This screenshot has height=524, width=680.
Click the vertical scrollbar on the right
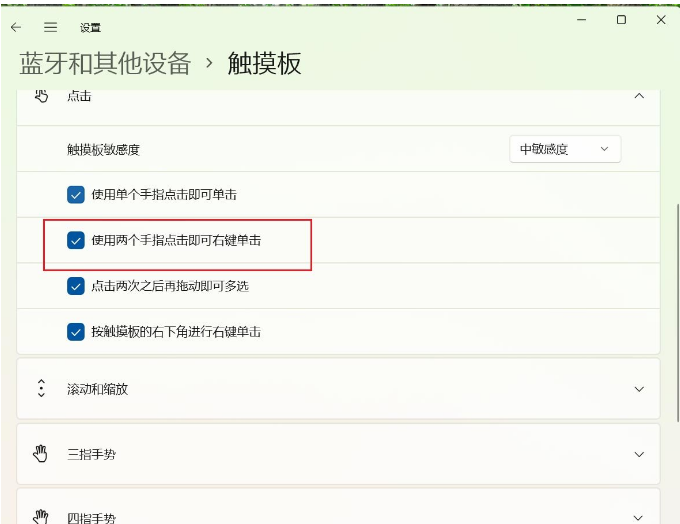click(677, 312)
